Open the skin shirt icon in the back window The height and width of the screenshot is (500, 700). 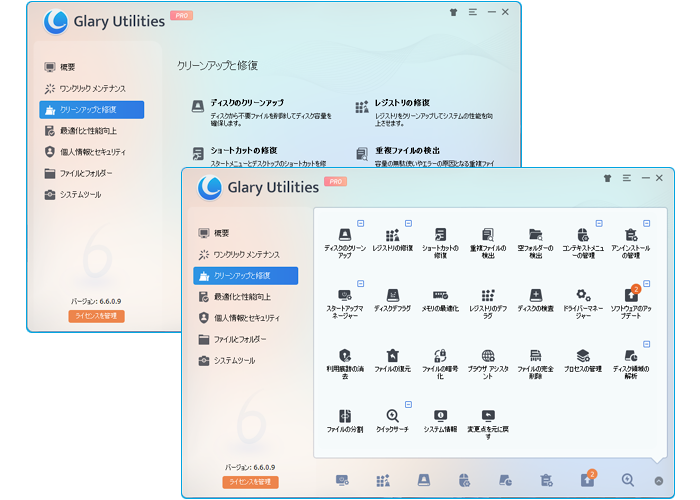point(454,12)
